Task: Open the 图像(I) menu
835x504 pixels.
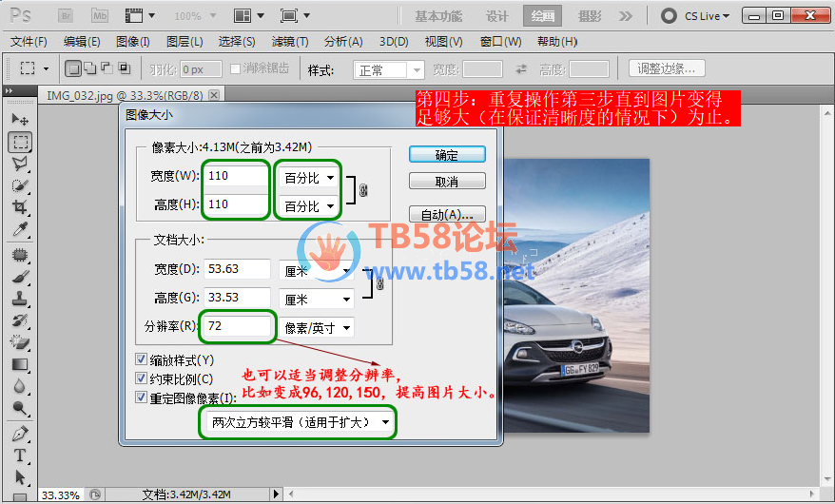Action: (133, 42)
